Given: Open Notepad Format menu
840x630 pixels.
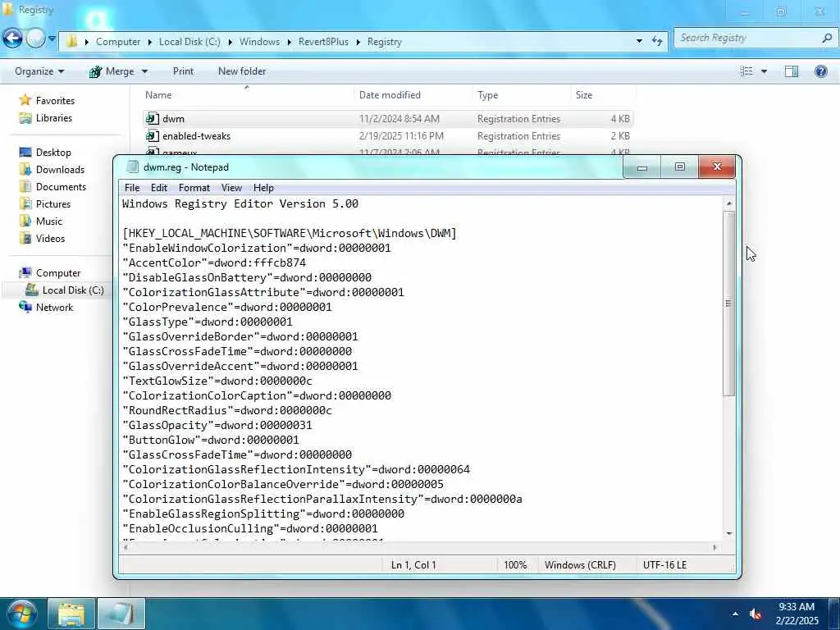Looking at the screenshot, I should click(x=194, y=188).
